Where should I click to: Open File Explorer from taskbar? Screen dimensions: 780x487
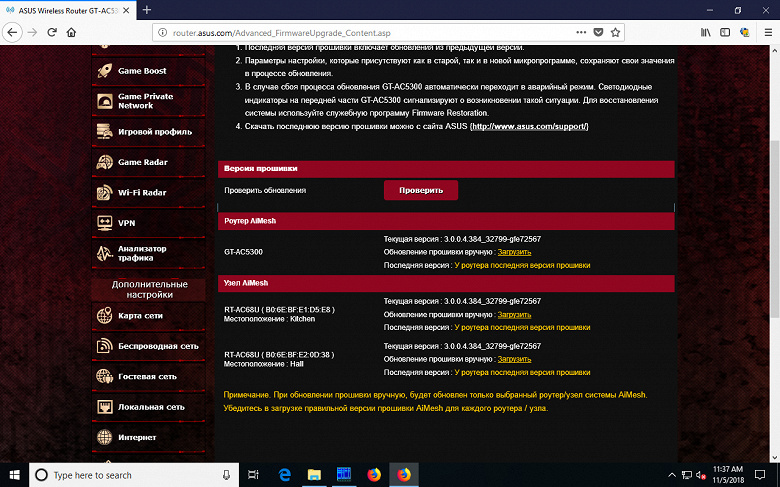pyautogui.click(x=314, y=475)
